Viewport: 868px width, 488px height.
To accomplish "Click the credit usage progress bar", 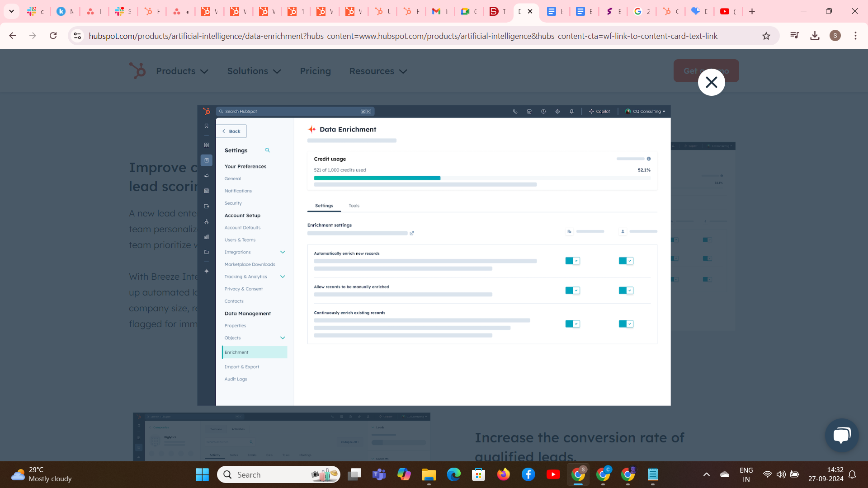I will click(x=482, y=178).
